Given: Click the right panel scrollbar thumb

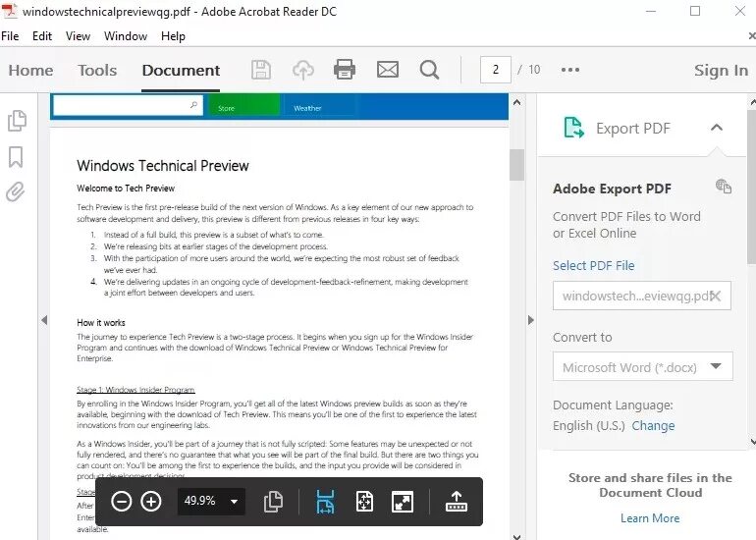Looking at the screenshot, I should [752, 187].
